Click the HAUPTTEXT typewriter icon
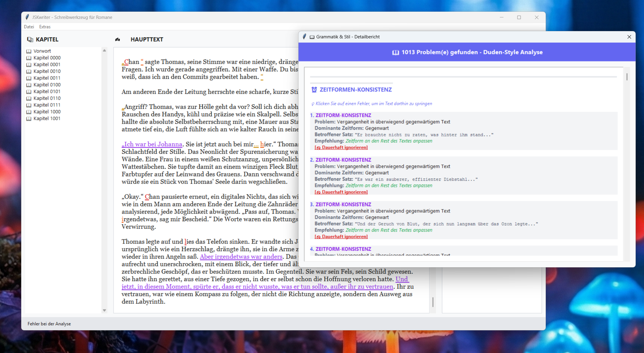This screenshot has width=644, height=353. click(x=117, y=40)
